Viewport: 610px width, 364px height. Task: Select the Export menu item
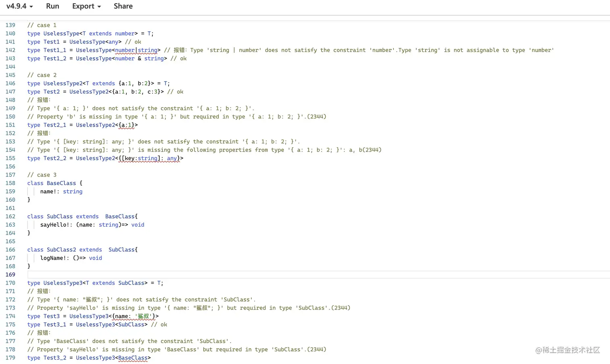point(83,6)
